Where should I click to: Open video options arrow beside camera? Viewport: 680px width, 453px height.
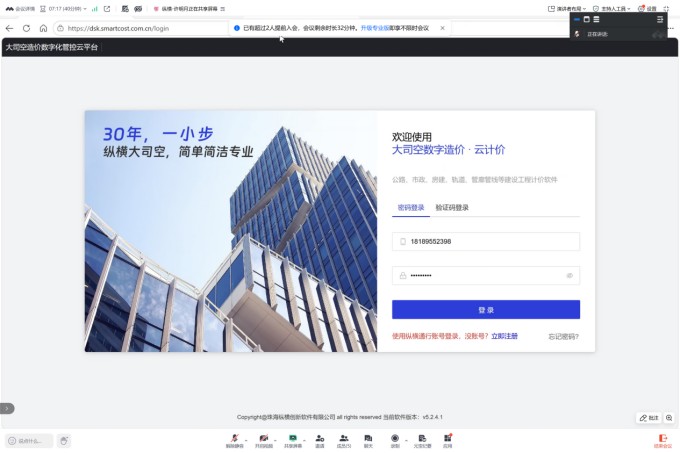coord(275,440)
